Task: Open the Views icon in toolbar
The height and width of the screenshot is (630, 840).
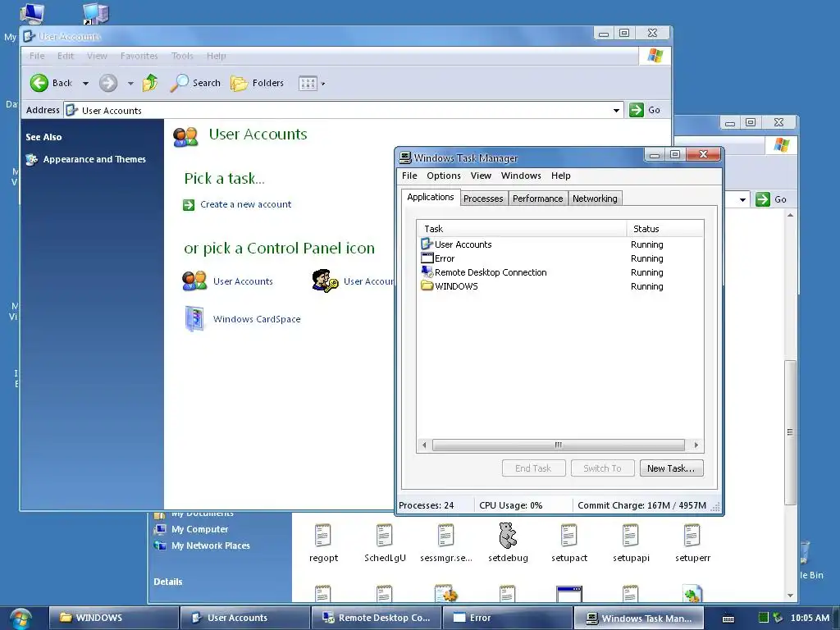Action: [x=308, y=84]
